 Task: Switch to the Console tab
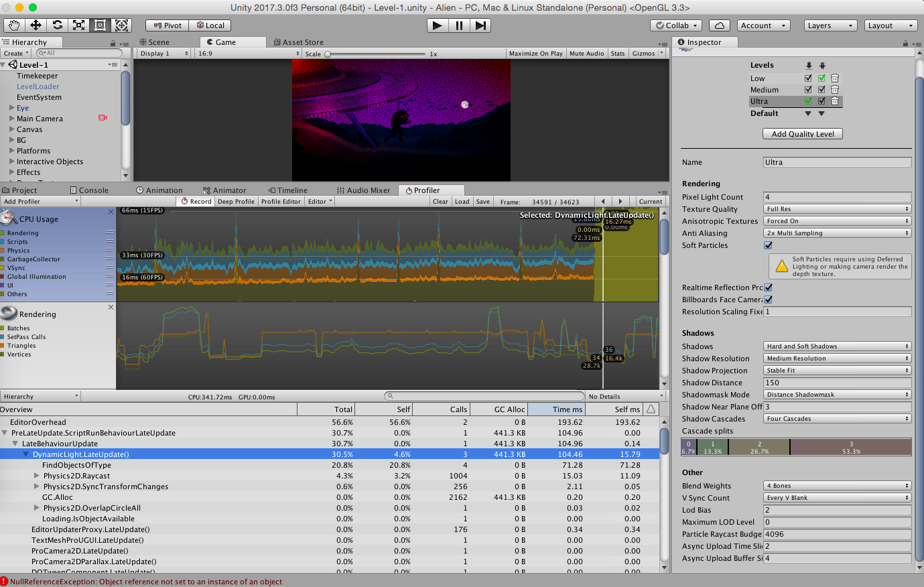pos(88,190)
